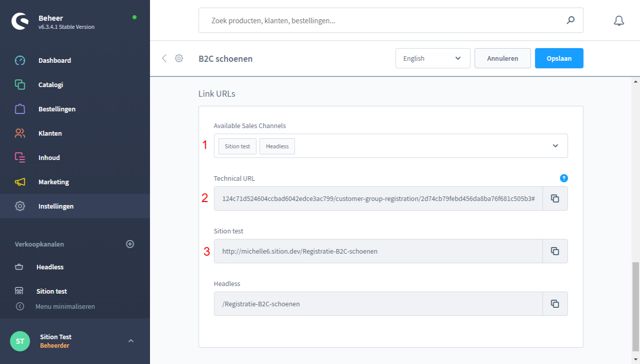The image size is (640, 364).
Task: Add a sales channel with plus icon
Action: point(130,244)
